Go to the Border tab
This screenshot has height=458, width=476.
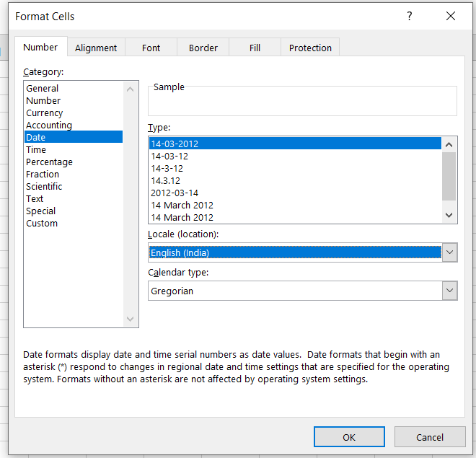point(203,48)
